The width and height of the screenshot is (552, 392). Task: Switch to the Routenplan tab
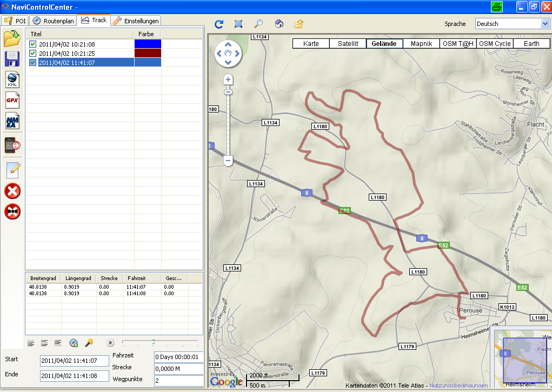click(x=53, y=21)
